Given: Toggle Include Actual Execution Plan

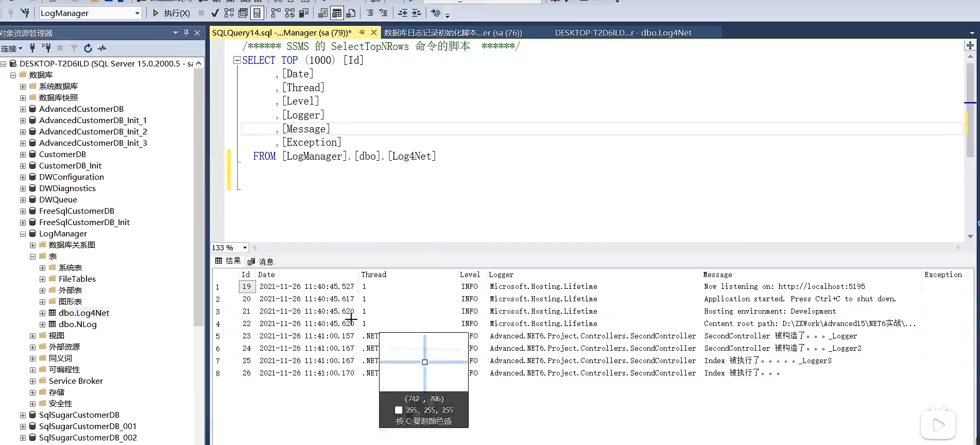Looking at the screenshot, I should (x=277, y=13).
